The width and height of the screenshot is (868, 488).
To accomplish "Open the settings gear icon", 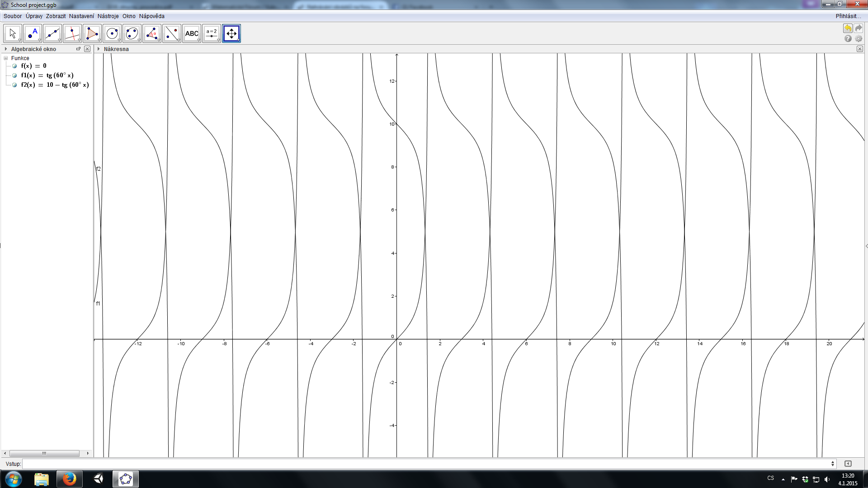I will (x=859, y=39).
